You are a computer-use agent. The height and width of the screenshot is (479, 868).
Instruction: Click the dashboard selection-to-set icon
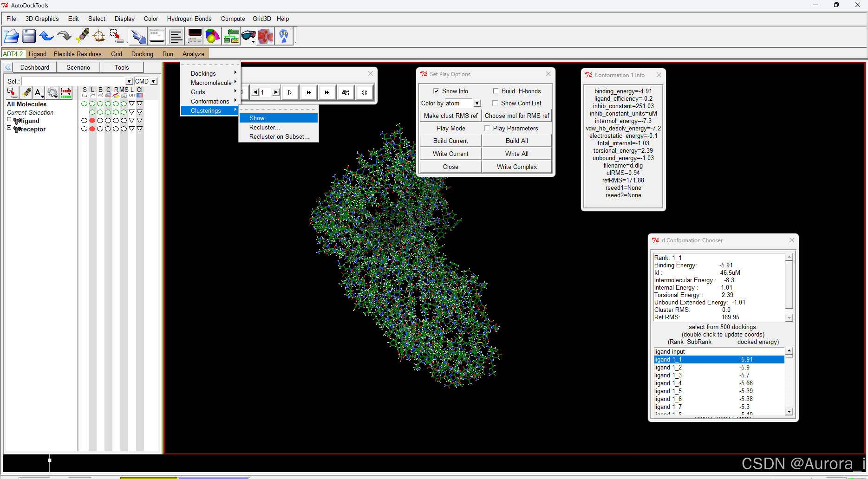pos(12,93)
